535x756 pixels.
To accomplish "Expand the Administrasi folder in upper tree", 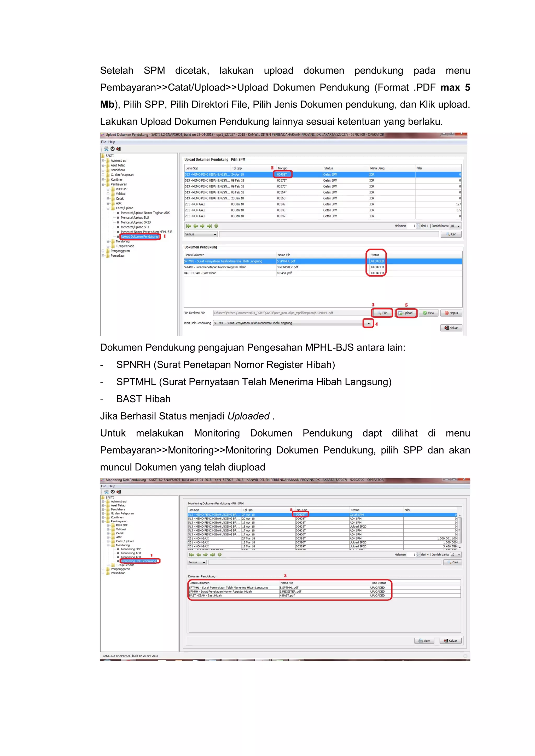I will tap(103, 161).
